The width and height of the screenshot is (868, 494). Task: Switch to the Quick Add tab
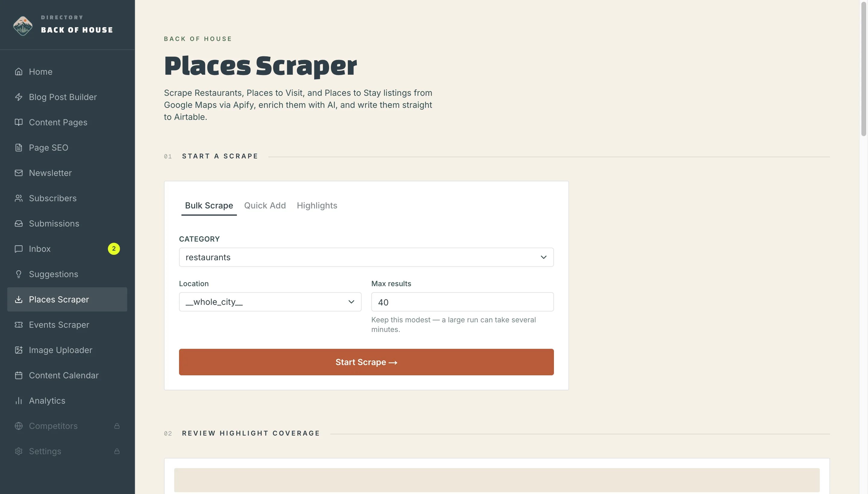click(x=265, y=206)
